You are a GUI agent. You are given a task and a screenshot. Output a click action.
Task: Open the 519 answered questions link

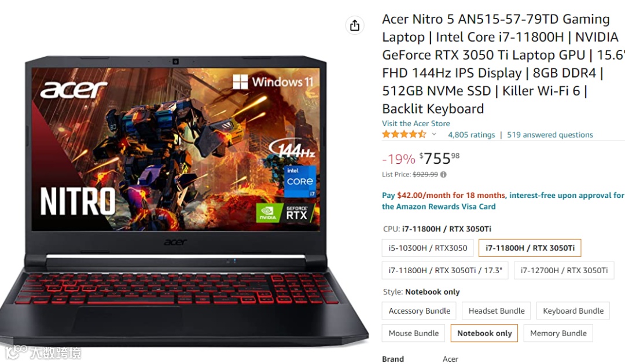[x=550, y=135]
